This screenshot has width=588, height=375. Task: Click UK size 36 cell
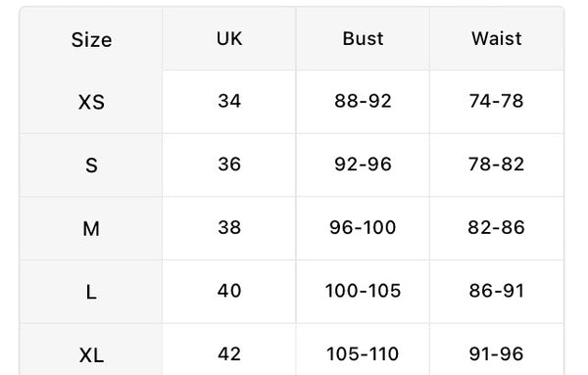point(229,164)
